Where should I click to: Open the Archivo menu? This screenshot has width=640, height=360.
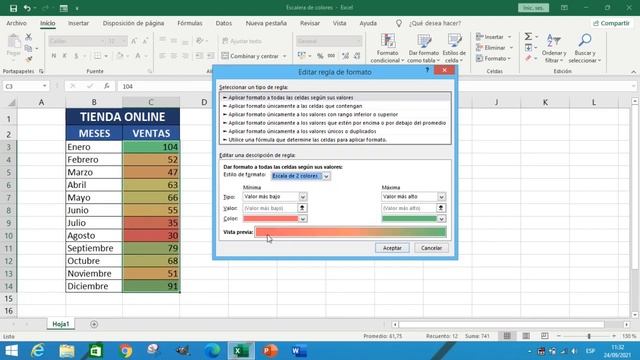click(x=16, y=23)
